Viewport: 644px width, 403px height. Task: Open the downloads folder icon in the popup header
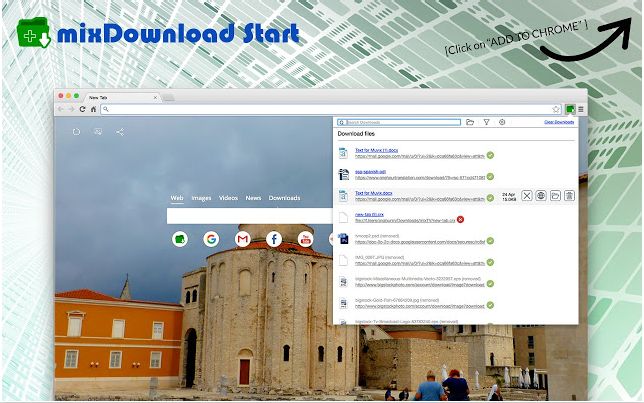point(470,122)
